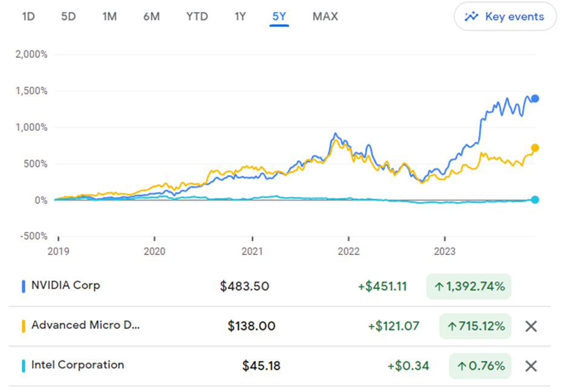Click Intel's teal endpoint dot on chart
The width and height of the screenshot is (570, 392).
(x=535, y=200)
